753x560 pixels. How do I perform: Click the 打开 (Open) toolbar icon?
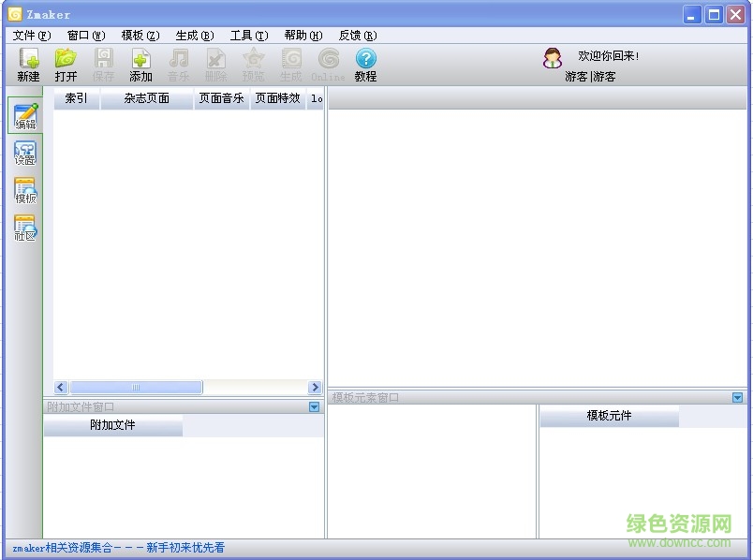tap(66, 64)
